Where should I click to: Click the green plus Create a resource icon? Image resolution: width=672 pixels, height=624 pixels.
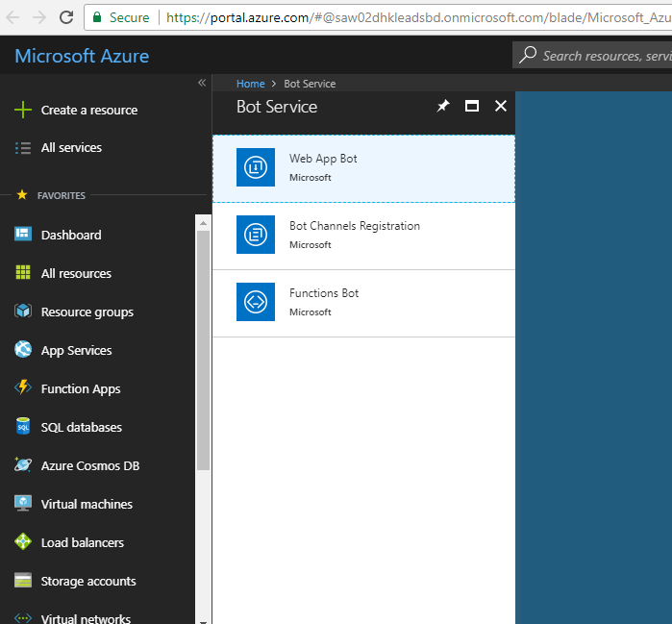(x=23, y=110)
